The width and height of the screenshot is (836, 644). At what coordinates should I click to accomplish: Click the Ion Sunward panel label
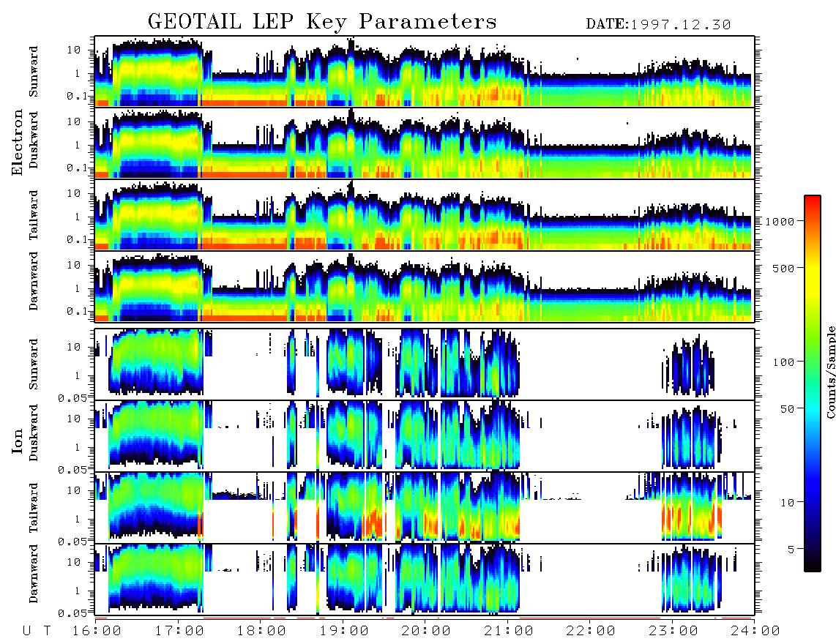[x=34, y=364]
